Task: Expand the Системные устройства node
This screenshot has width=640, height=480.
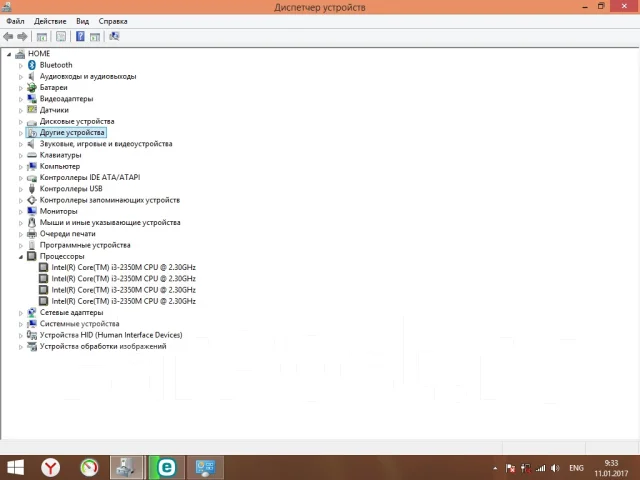Action: (21, 324)
